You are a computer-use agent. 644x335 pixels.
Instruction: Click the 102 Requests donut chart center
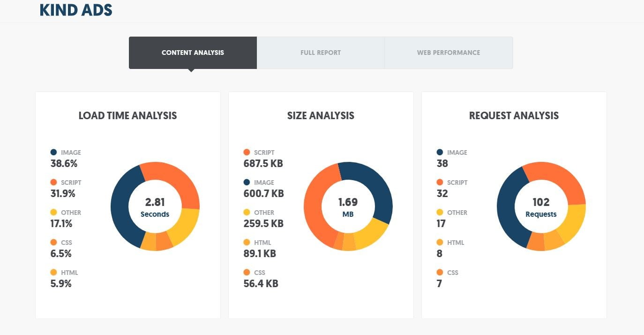click(x=541, y=207)
